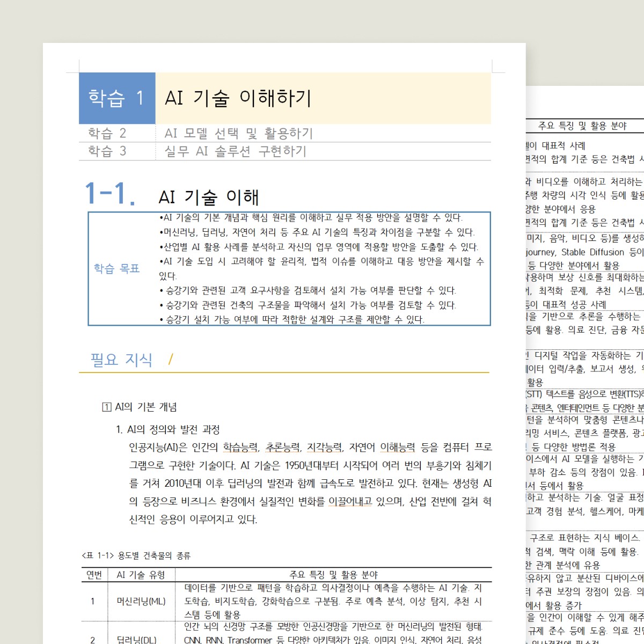Click the boxed heading 'AI의 기본 개념'
The height and width of the screenshot is (644, 644).
click(140, 407)
